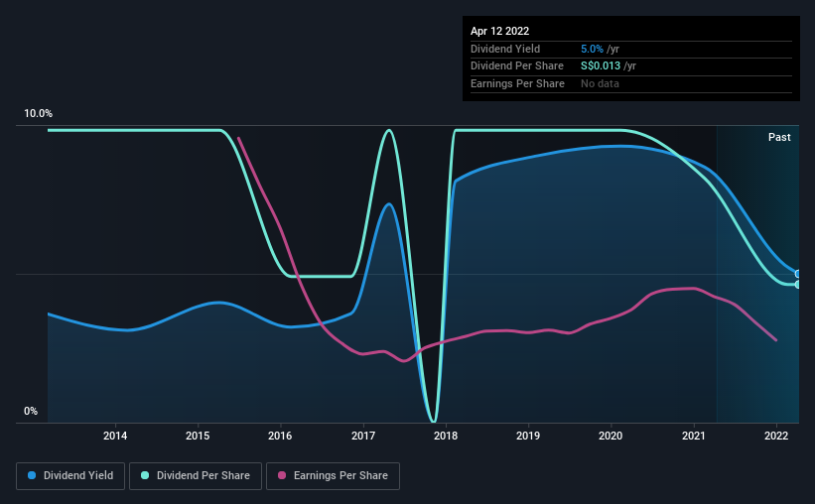This screenshot has width=815, height=504.
Task: Toggle the Dividend Per Share legend button
Action: click(196, 476)
